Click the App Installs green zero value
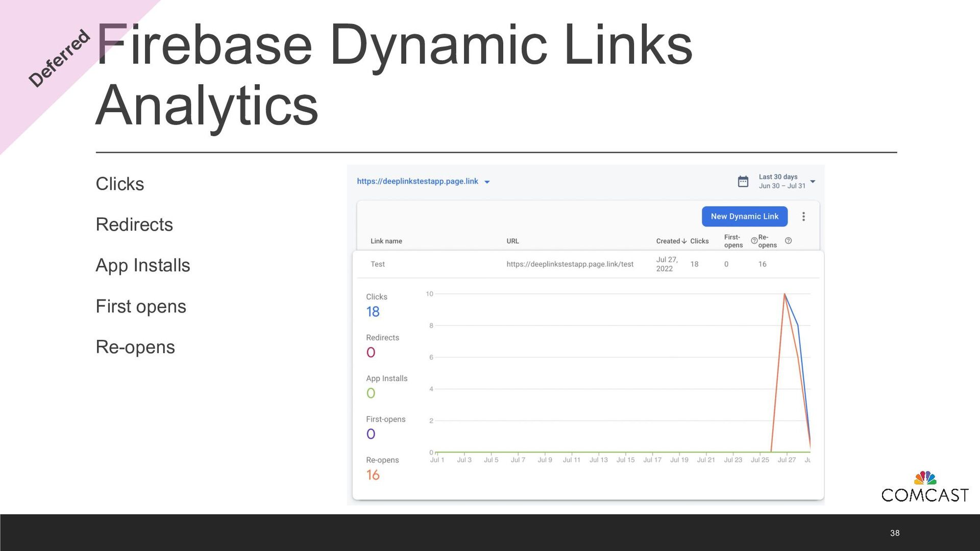 coord(371,393)
